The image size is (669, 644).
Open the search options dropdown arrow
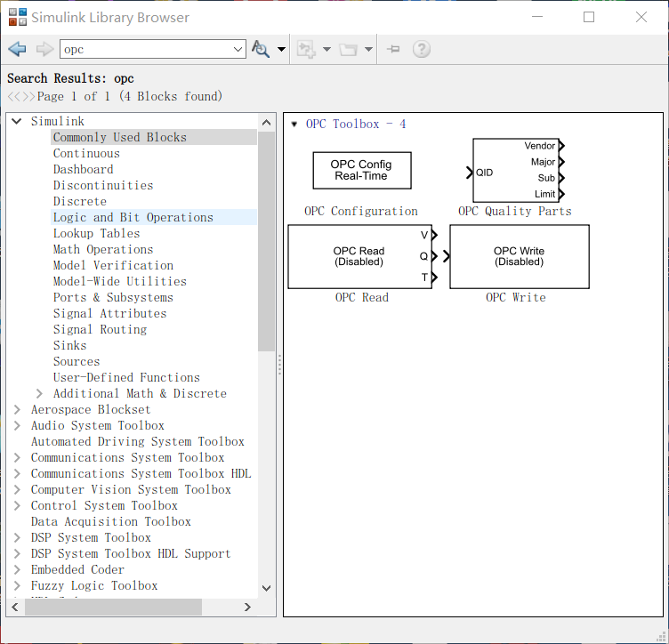click(x=282, y=50)
